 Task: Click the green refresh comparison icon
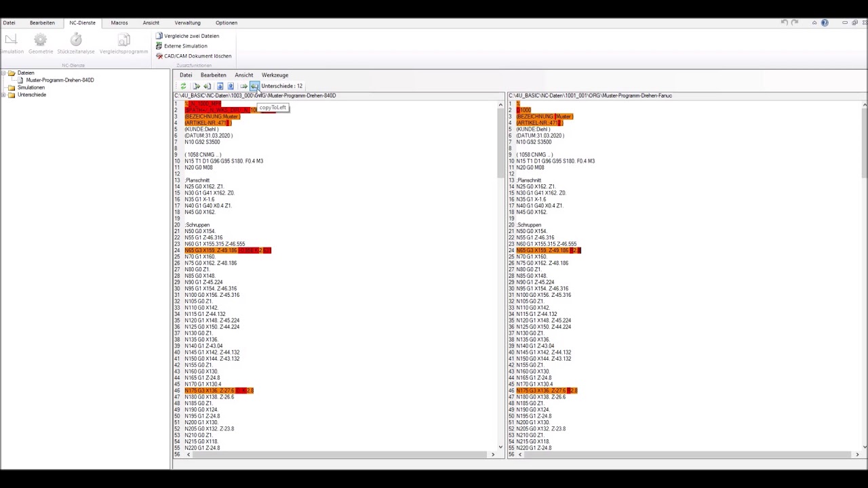click(x=183, y=86)
